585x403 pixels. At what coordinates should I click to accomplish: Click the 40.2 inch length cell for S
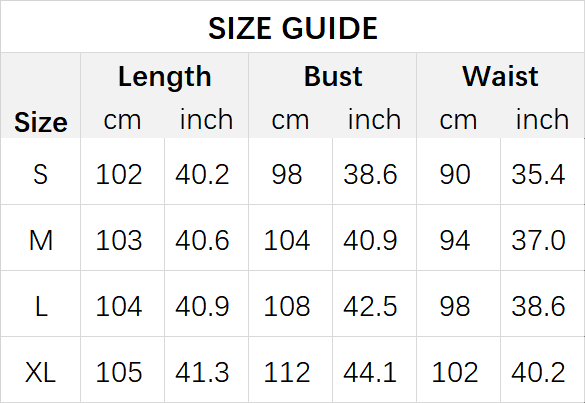pyautogui.click(x=202, y=174)
